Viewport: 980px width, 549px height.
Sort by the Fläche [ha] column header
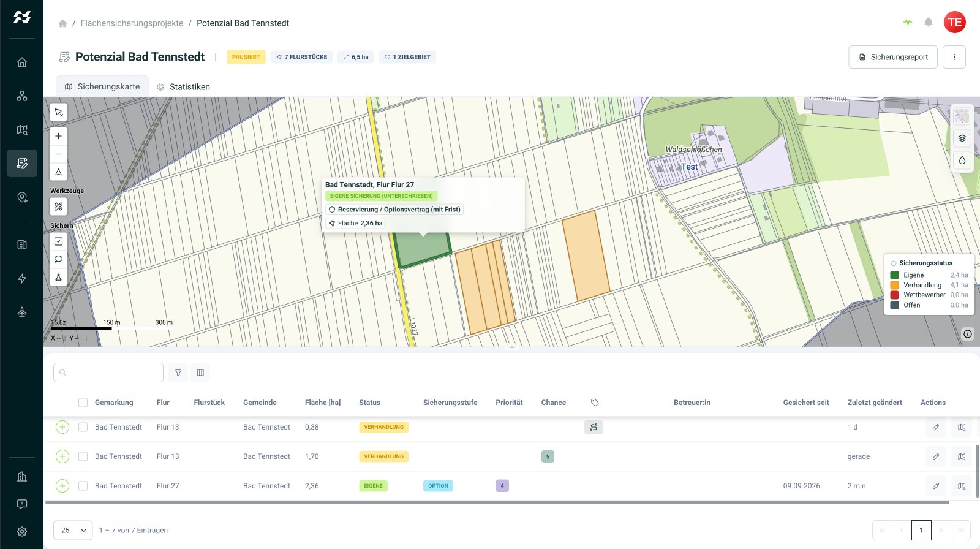(x=323, y=403)
